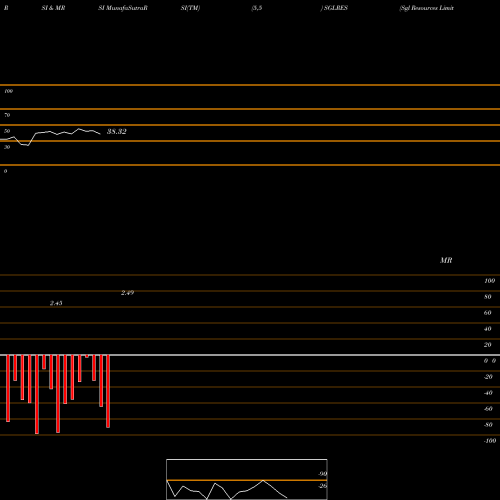Click the white RSI line's lowest dip
This screenshot has height=500, width=500.
point(28,145)
